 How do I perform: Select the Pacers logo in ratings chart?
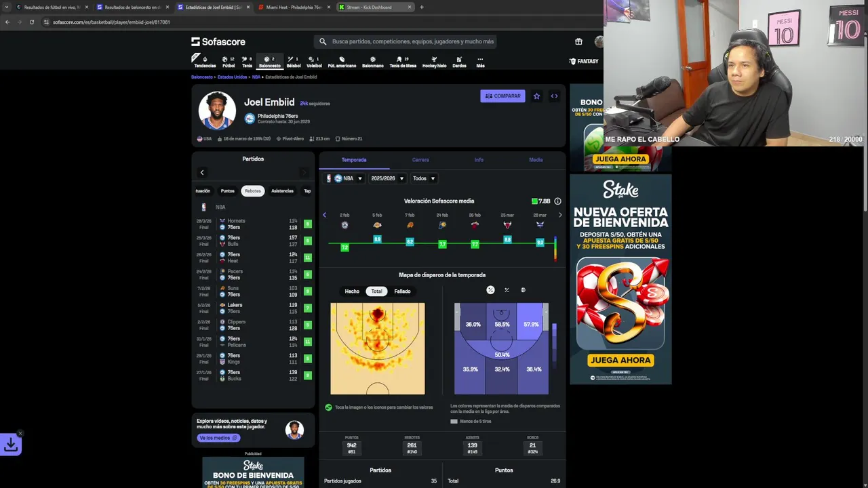[442, 225]
